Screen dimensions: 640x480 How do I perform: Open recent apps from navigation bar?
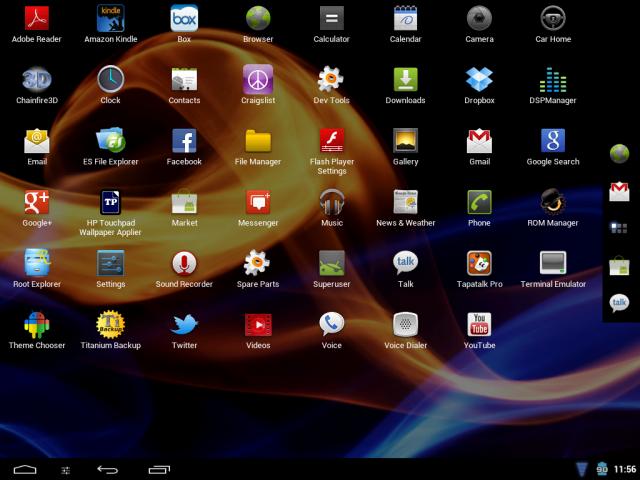[x=159, y=468]
